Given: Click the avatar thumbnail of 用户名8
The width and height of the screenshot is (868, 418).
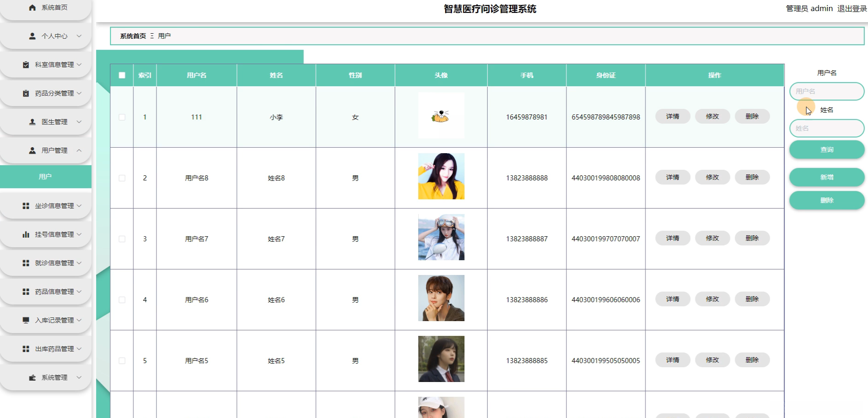Looking at the screenshot, I should pyautogui.click(x=441, y=176).
